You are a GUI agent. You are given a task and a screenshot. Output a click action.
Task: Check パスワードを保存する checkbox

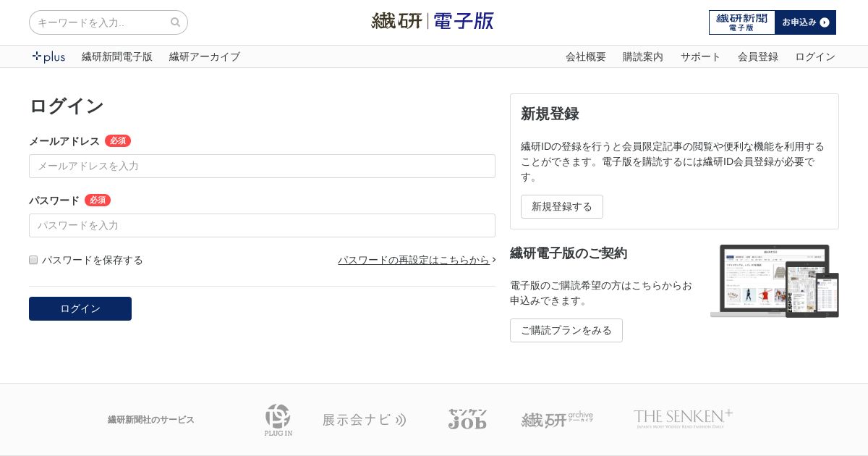pyautogui.click(x=33, y=260)
